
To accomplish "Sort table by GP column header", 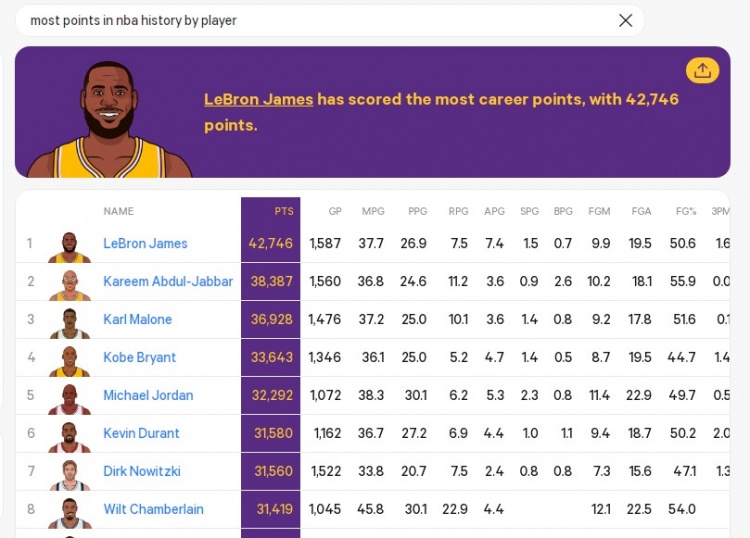I will point(335,212).
